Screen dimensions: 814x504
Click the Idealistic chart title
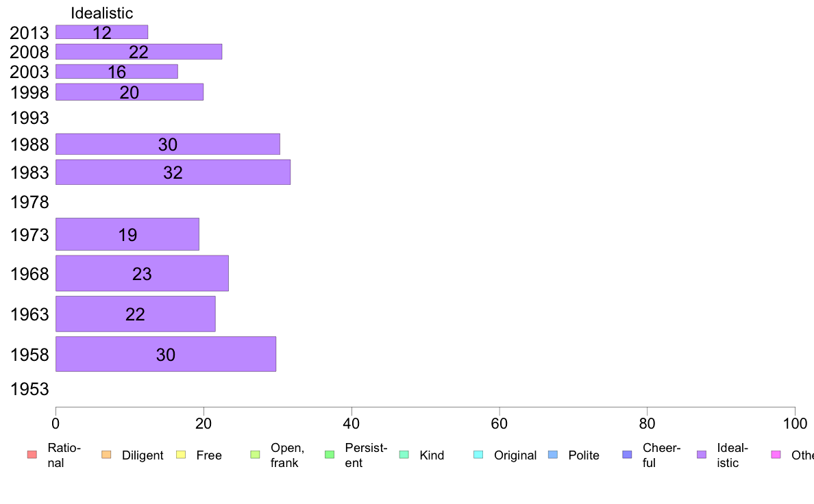[101, 13]
